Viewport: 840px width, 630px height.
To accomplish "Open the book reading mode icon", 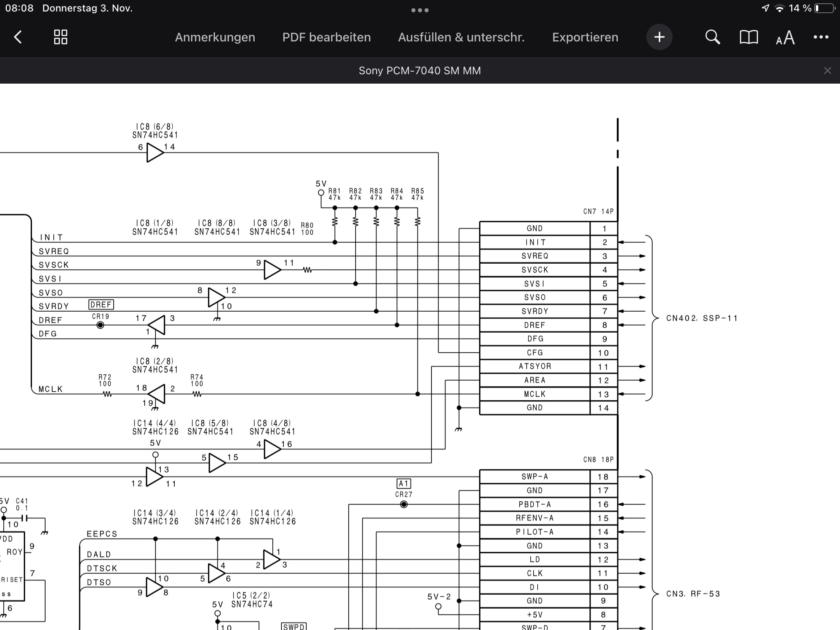I will (x=749, y=37).
